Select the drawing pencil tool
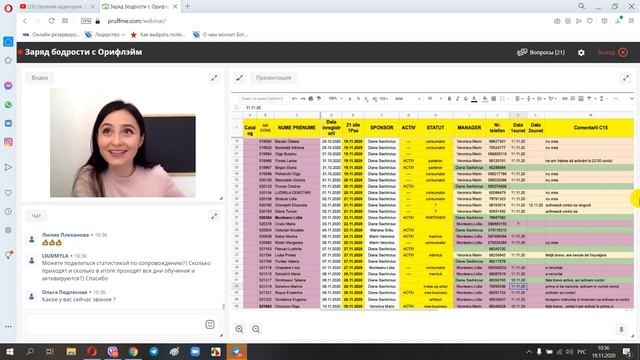Screen dimensions: 640x360 (240, 78)
